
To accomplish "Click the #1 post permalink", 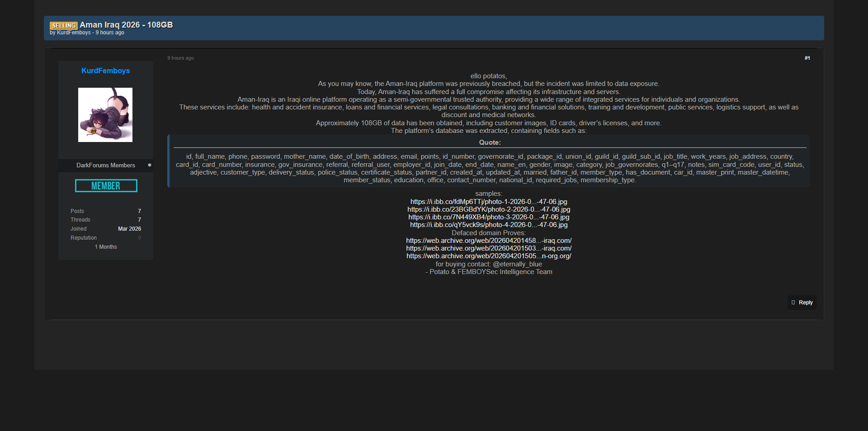I will tap(807, 58).
